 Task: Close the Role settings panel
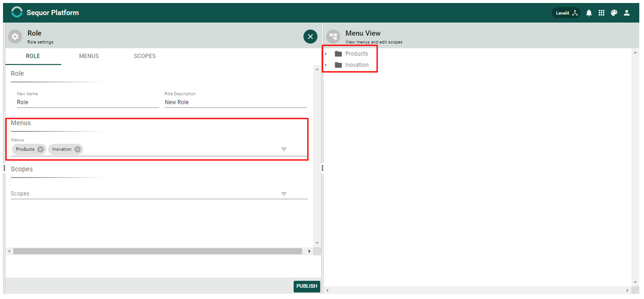[x=310, y=37]
